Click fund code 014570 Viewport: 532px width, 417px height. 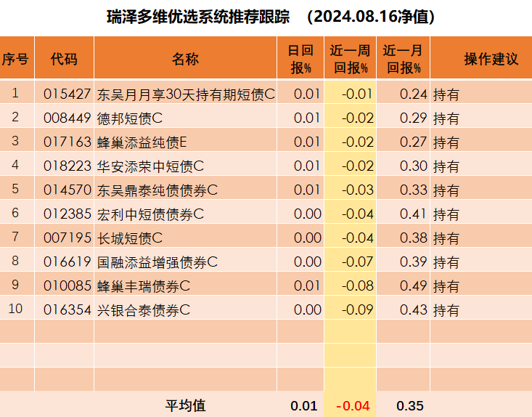(x=67, y=190)
